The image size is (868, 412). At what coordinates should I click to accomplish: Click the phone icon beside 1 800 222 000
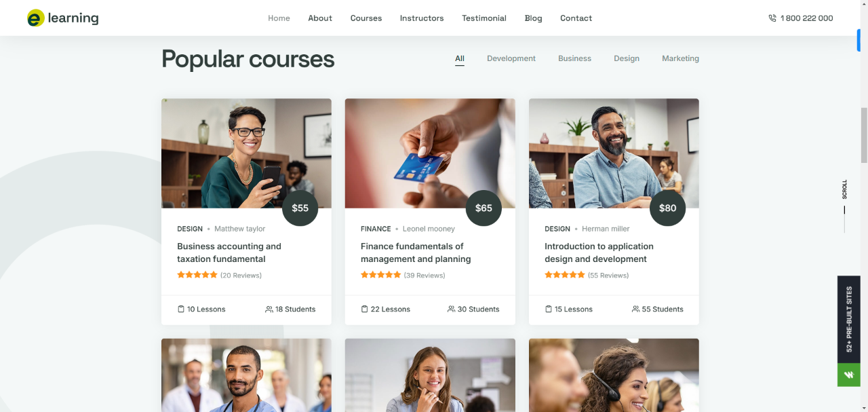tap(772, 18)
